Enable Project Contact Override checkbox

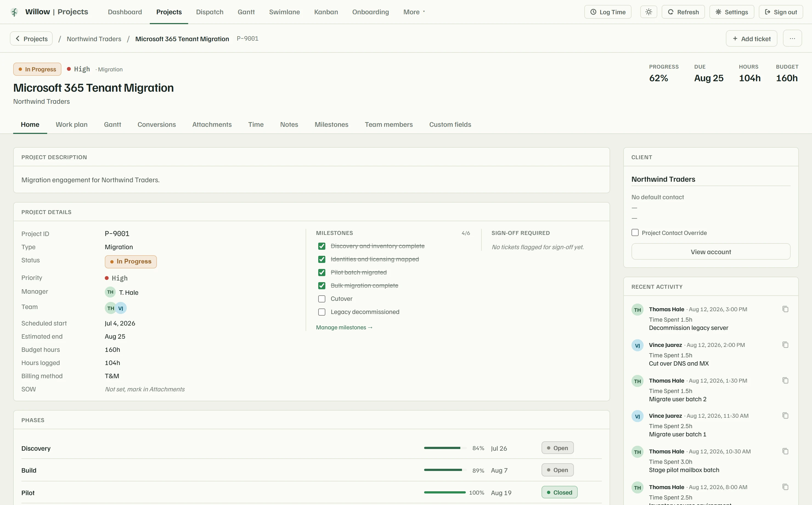[635, 233]
